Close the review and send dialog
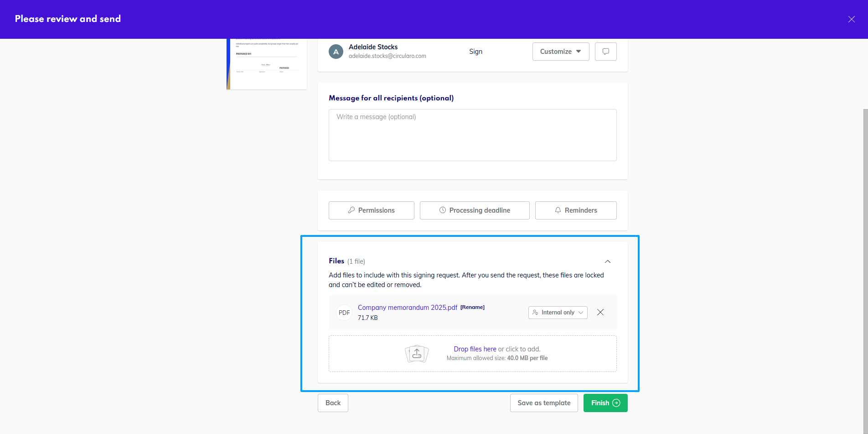The height and width of the screenshot is (434, 868). (x=851, y=19)
